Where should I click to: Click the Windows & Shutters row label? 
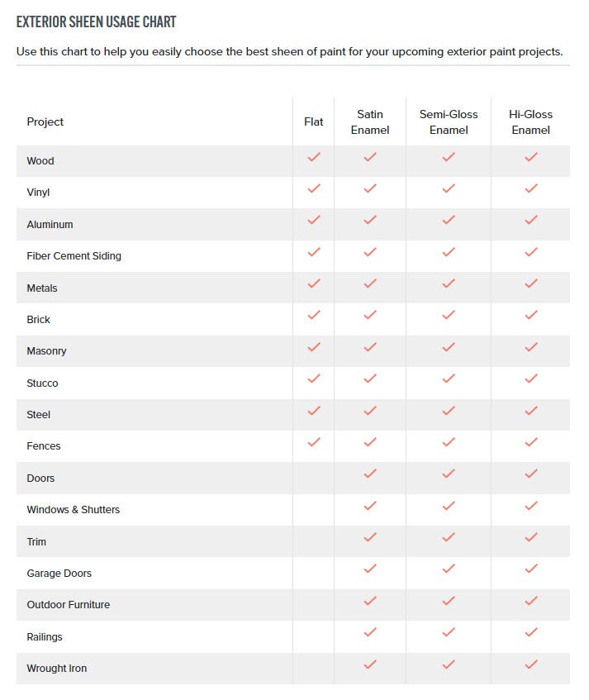coord(74,510)
